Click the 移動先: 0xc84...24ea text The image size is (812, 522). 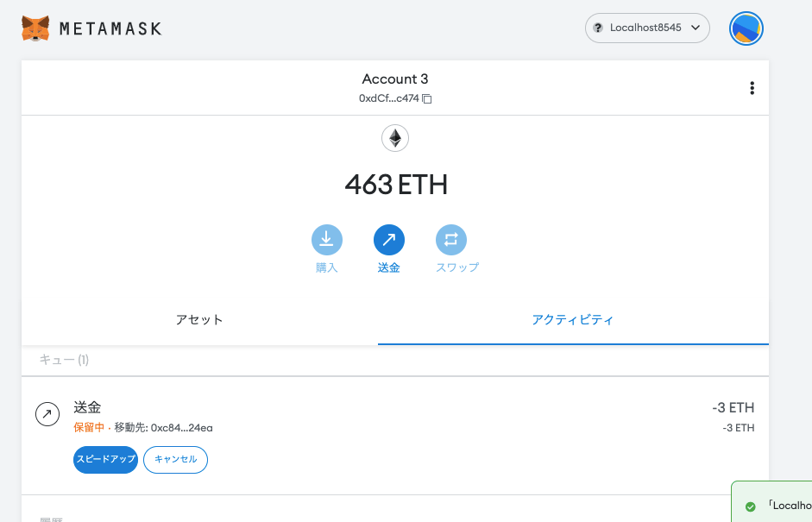pyautogui.click(x=164, y=428)
